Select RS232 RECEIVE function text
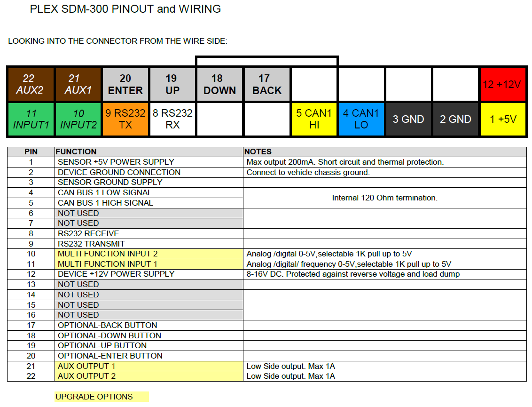The image size is (532, 407). click(x=88, y=233)
